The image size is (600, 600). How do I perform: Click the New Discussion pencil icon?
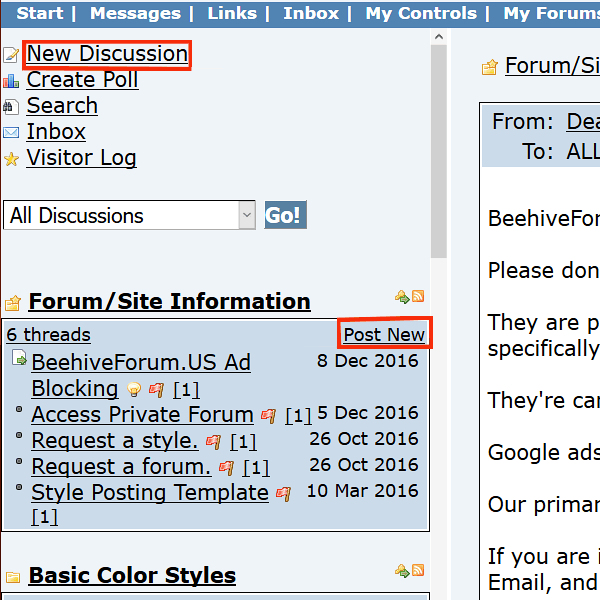tap(11, 55)
